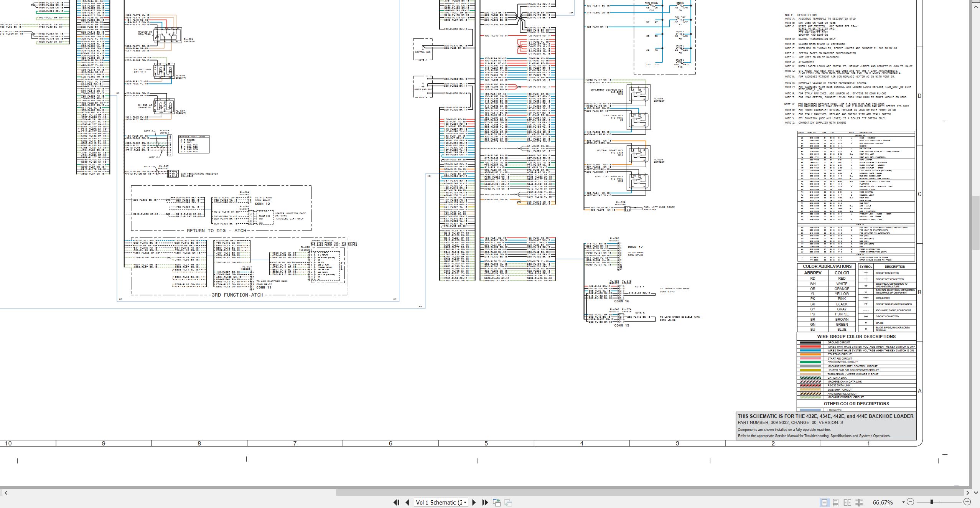Click grid column number 7 on ruler
The width and height of the screenshot is (980, 508).
(295, 443)
